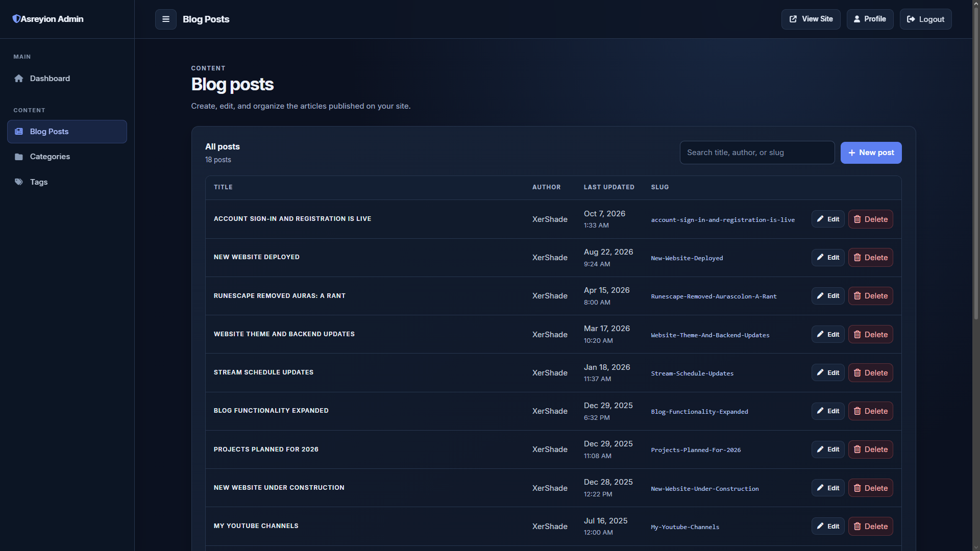This screenshot has height=551, width=980.
Task: Open Categories in the sidebar
Action: coord(67,157)
